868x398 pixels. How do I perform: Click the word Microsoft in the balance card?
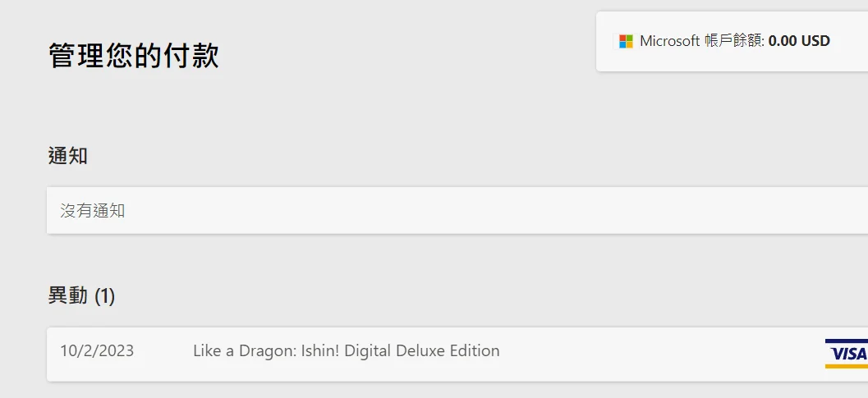coord(670,41)
